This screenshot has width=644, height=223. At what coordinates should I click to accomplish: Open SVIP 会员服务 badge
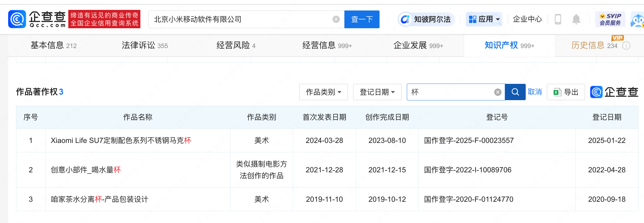[610, 19]
